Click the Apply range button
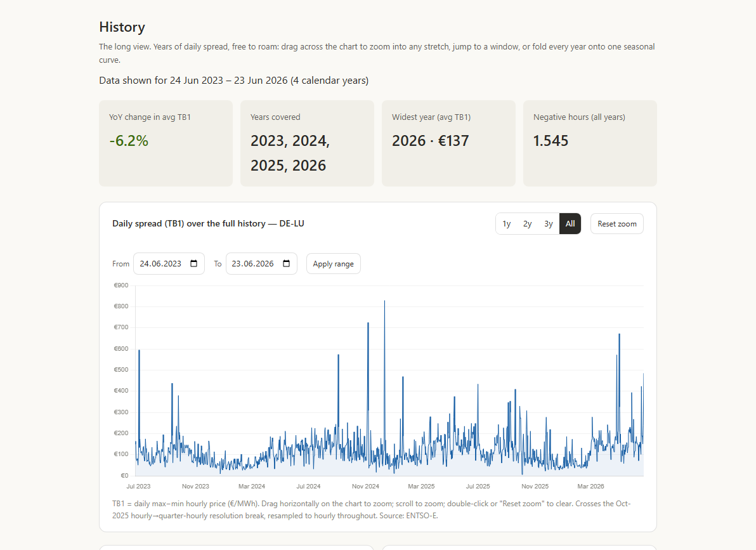The image size is (756, 550). 333,264
